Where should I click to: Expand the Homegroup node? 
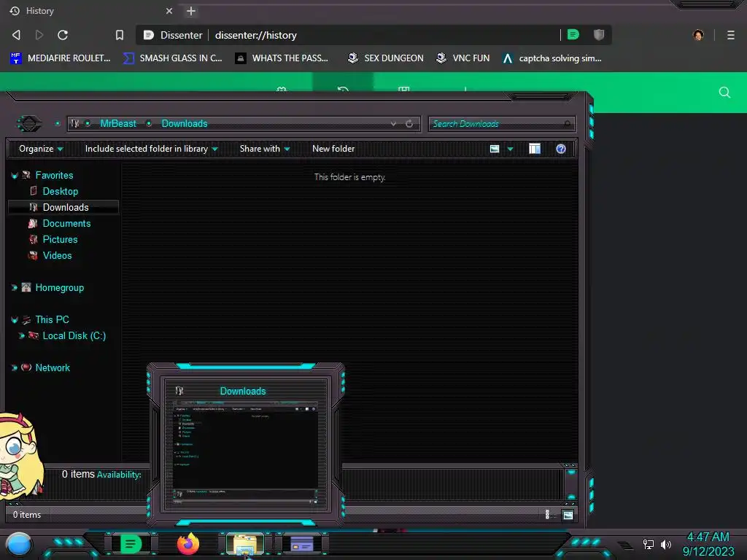pos(15,287)
